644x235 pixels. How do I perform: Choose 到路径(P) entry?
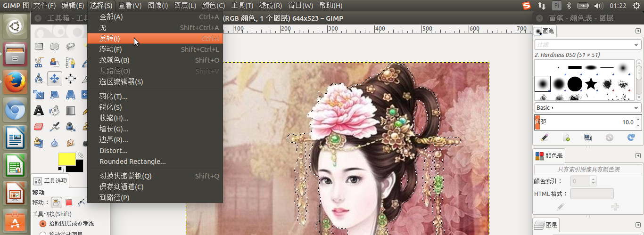tap(155, 197)
